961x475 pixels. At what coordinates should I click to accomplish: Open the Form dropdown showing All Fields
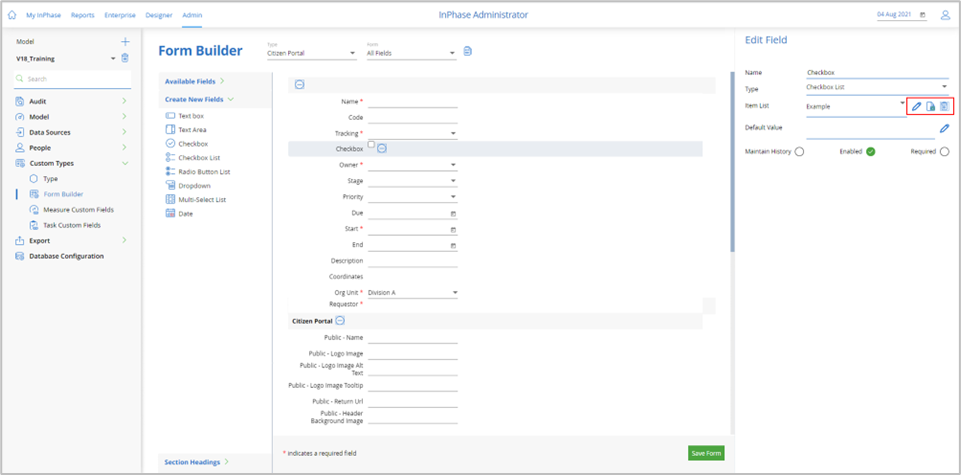pos(411,53)
